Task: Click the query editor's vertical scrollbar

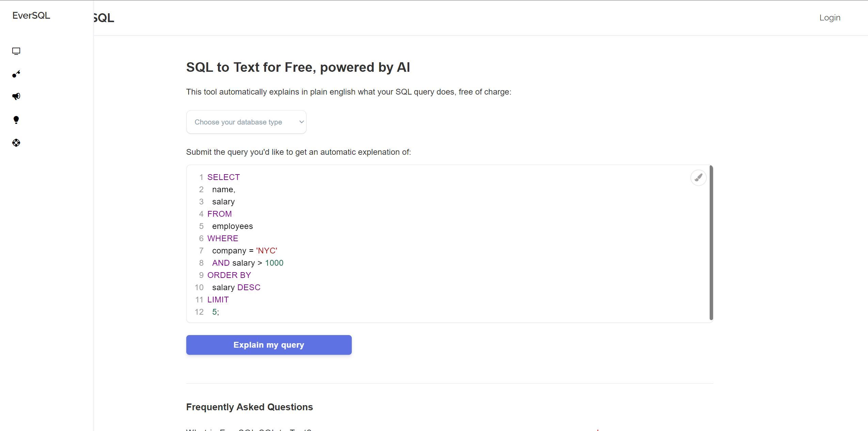Action: click(x=711, y=243)
